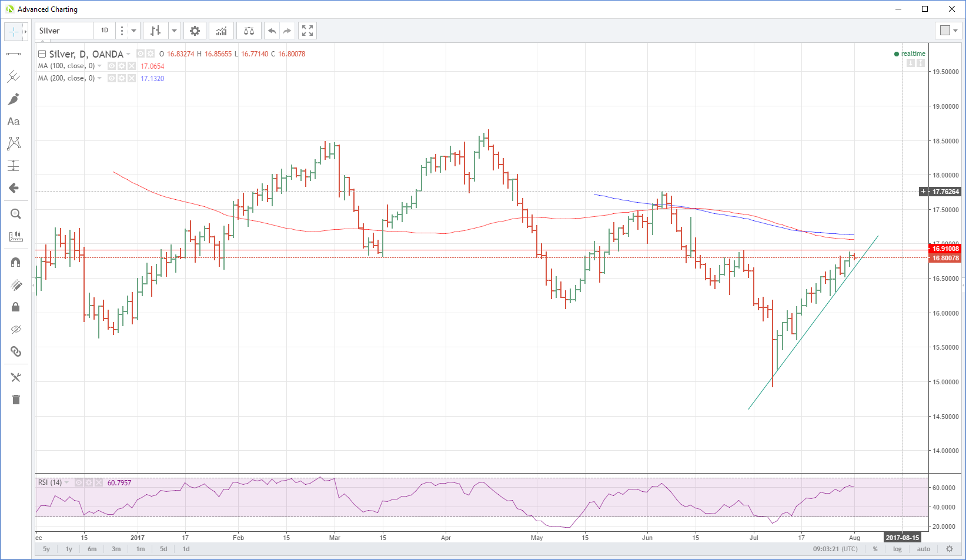Open chart properties gear in top toolbar

tap(195, 31)
